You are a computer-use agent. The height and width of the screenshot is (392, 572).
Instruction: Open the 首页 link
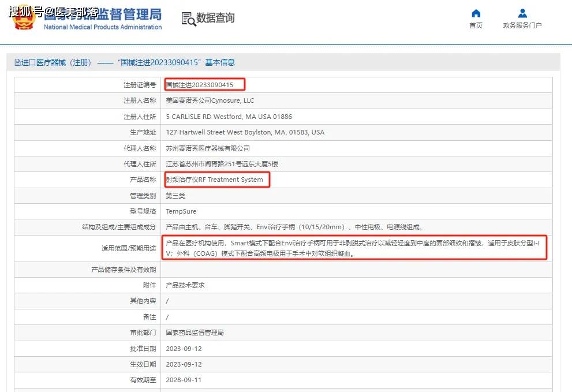click(476, 25)
